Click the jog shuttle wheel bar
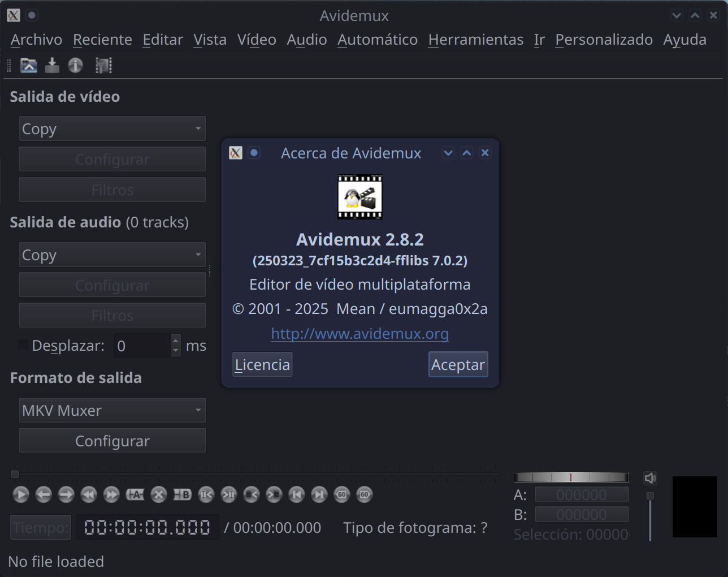This screenshot has height=577, width=728. [x=571, y=477]
